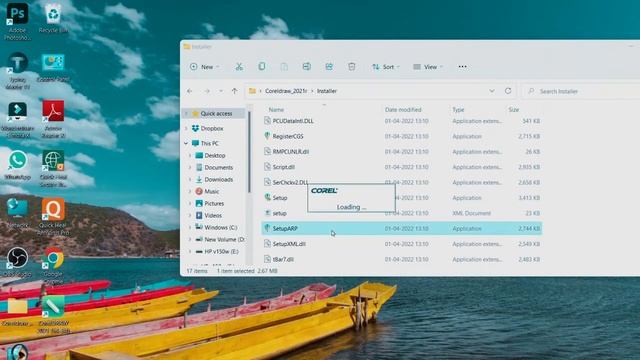Select the RegisterCGS application file
The image size is (640, 360).
pos(402,136)
